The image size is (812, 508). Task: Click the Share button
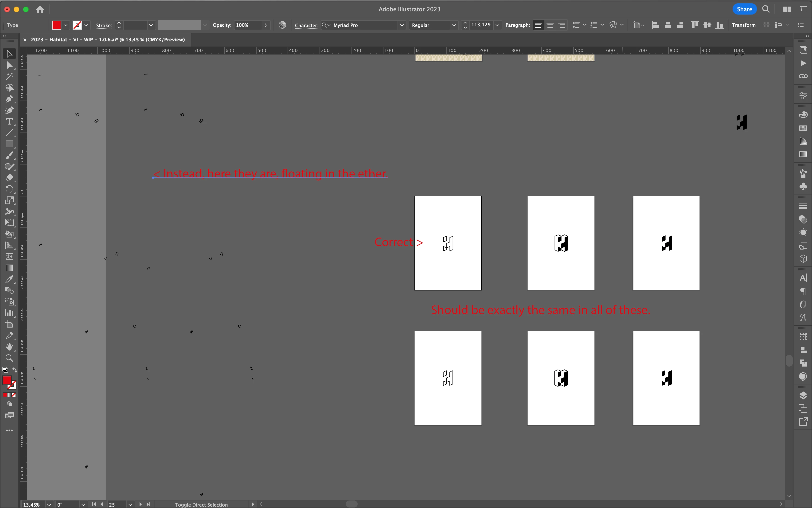744,9
